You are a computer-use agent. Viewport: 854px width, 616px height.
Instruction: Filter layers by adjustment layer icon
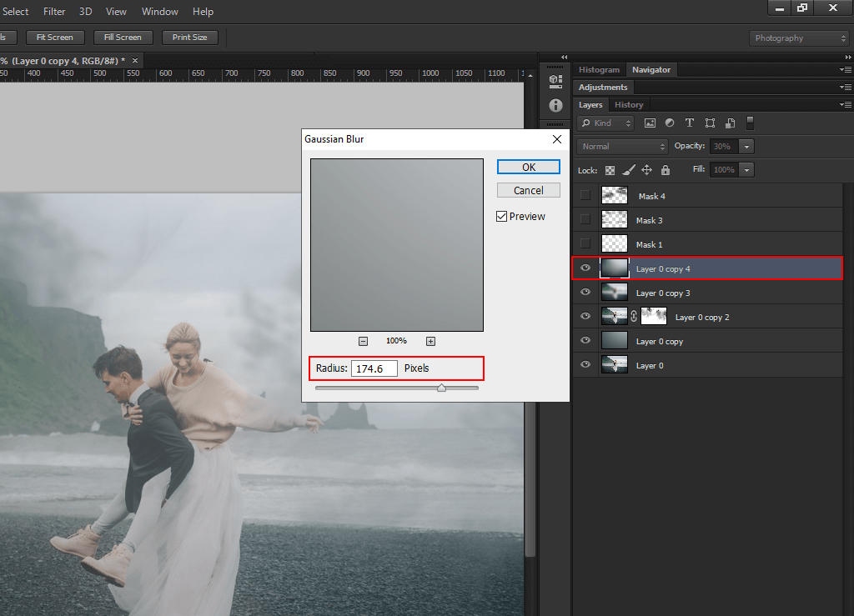(670, 123)
